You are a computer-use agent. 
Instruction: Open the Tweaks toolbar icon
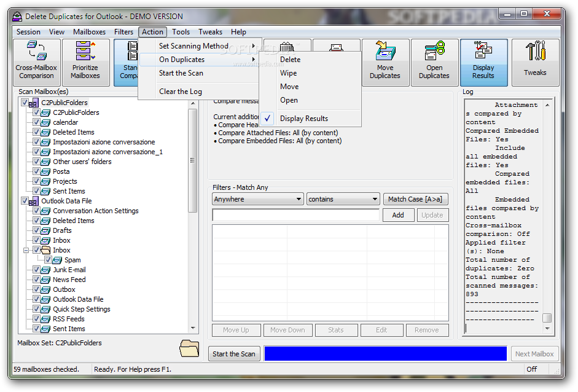[535, 63]
